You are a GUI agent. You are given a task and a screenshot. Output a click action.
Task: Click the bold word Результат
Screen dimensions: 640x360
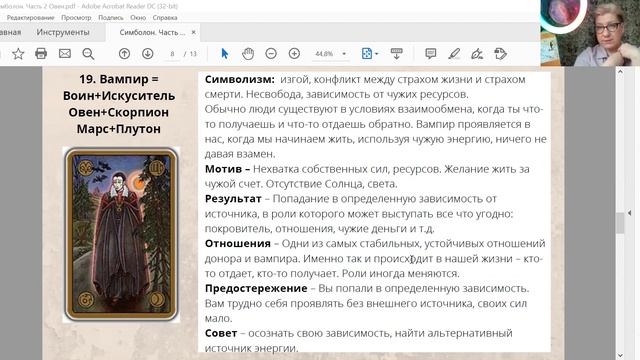[233, 199]
